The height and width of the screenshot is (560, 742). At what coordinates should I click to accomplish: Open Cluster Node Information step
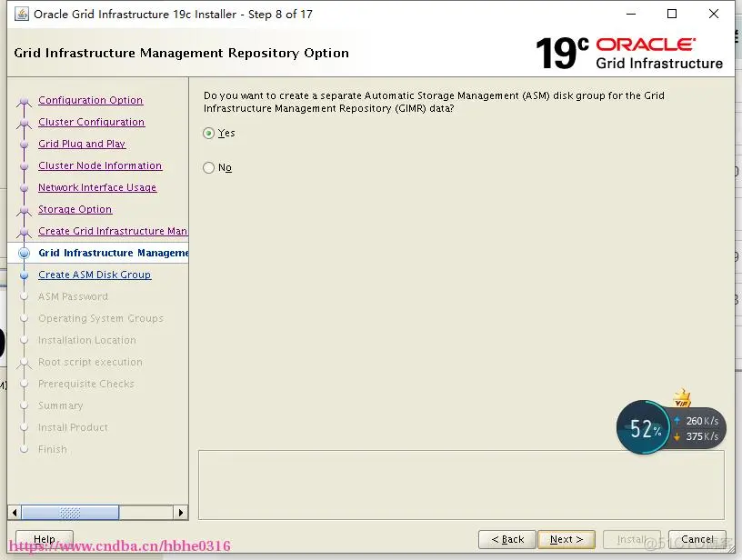click(100, 165)
